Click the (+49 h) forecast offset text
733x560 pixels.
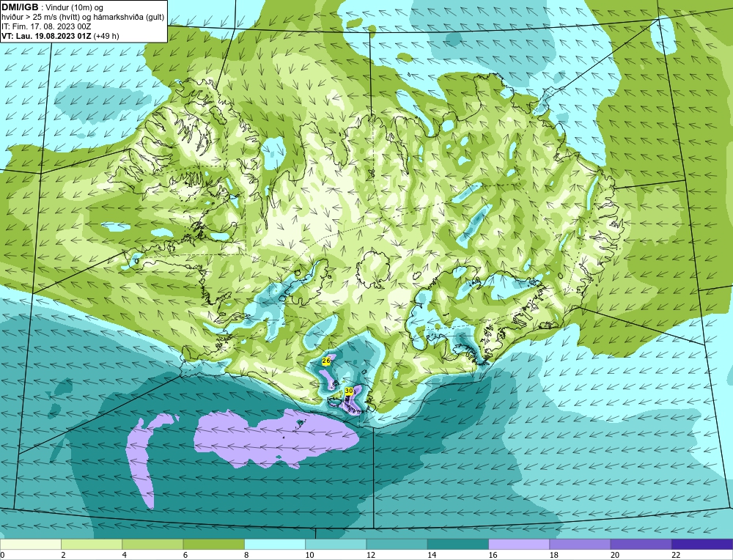pyautogui.click(x=106, y=36)
